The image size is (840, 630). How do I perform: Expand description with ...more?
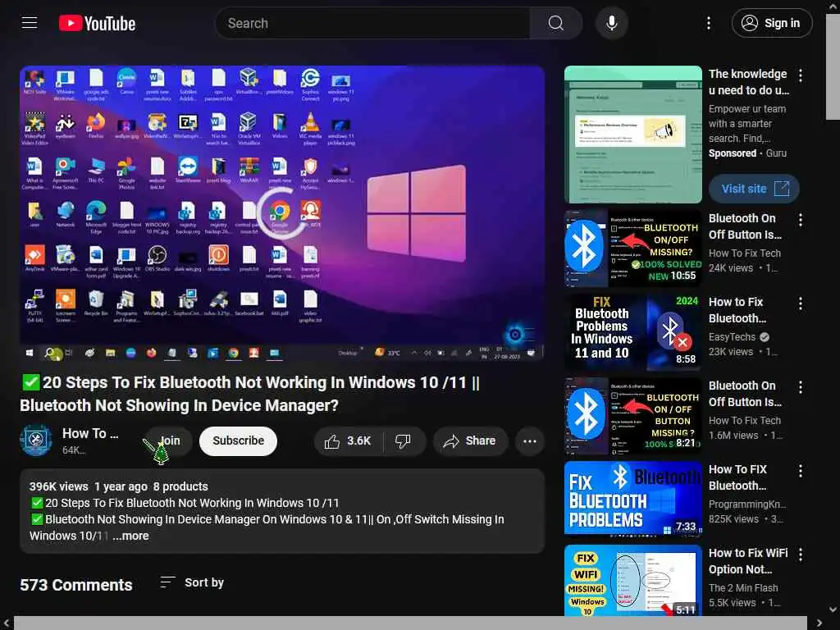130,536
